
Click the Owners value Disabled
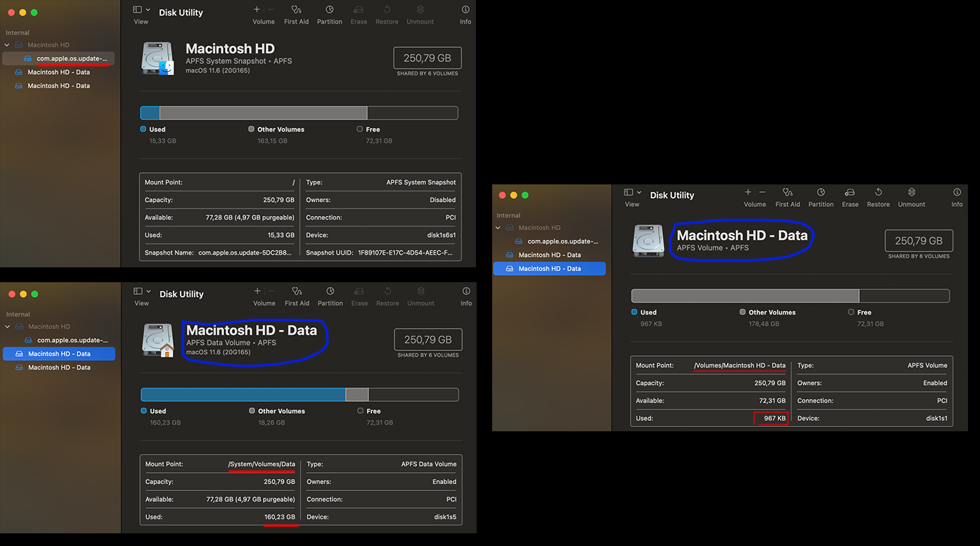pyautogui.click(x=443, y=200)
